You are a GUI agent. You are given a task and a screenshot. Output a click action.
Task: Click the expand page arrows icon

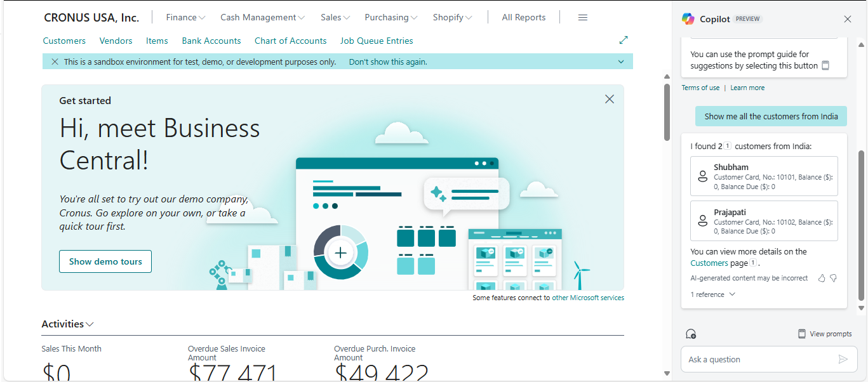624,40
